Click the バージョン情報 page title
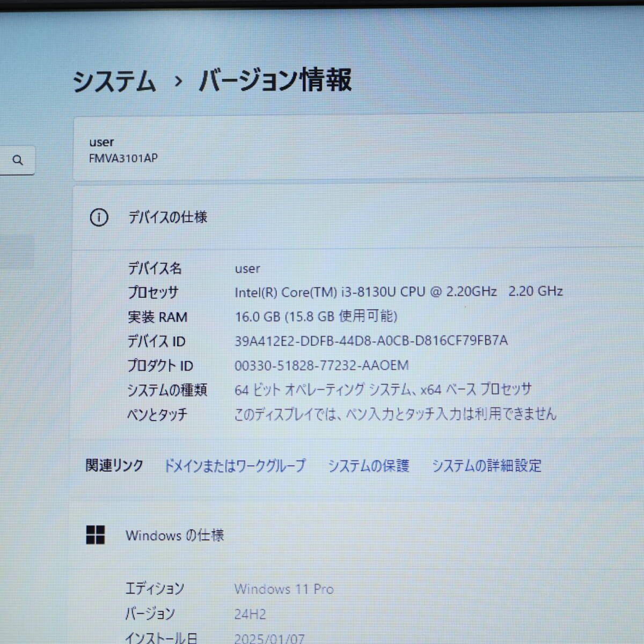Screen dimensions: 644x644 [x=275, y=80]
